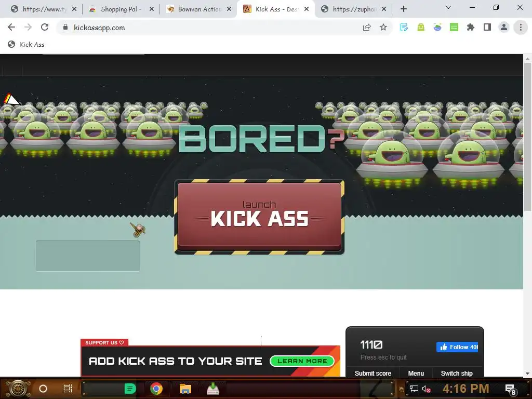Click the lock icon in the address bar
Screen dimensions: 532x399
[65, 28]
